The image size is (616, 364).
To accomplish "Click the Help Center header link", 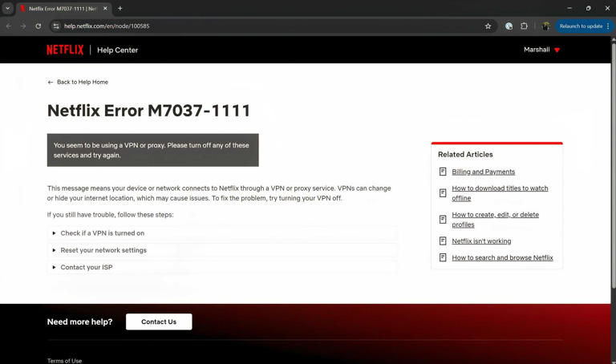I will [x=117, y=50].
